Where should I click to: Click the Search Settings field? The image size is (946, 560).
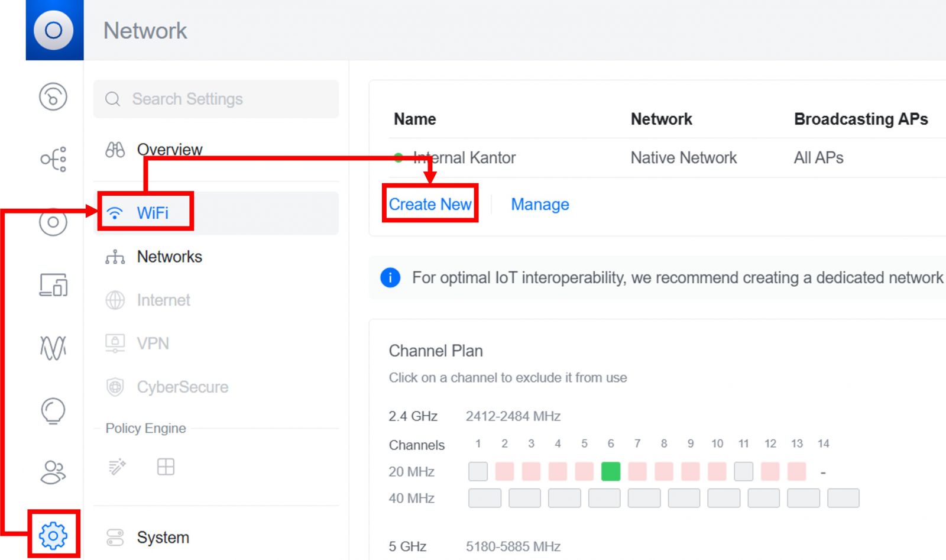(x=216, y=99)
